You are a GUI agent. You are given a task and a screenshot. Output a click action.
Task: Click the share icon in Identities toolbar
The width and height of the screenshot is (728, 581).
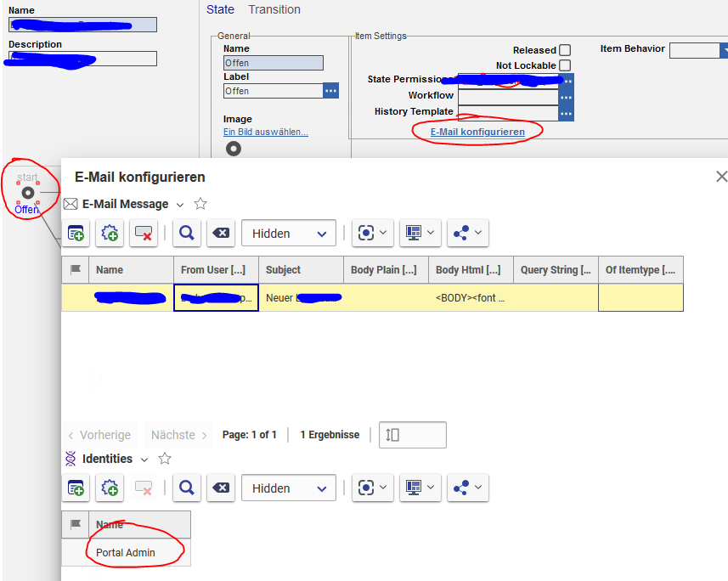(x=468, y=488)
